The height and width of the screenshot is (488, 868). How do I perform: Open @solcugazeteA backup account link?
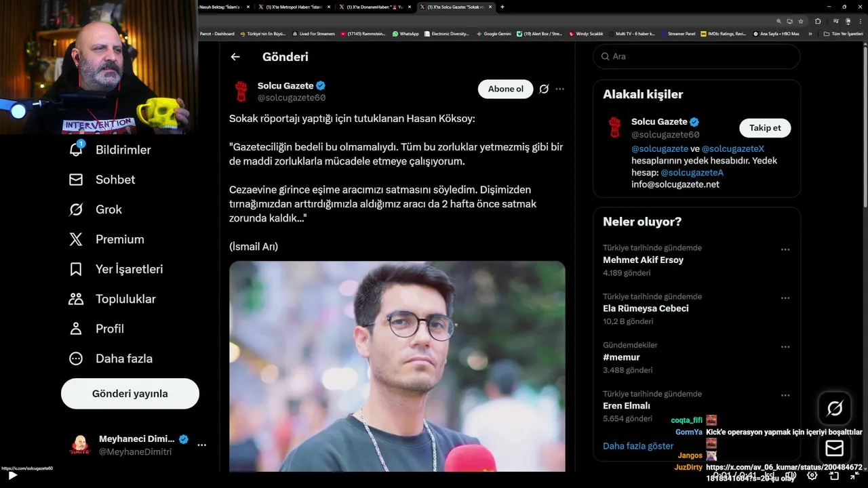(x=692, y=172)
